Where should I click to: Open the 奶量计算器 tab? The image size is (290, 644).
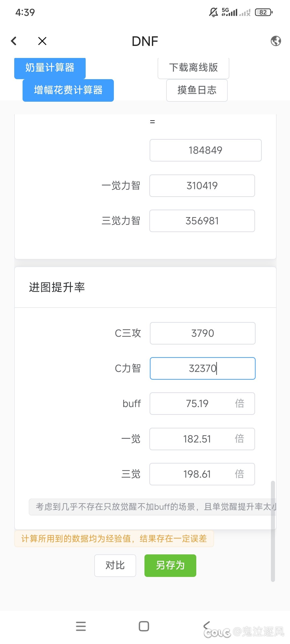pyautogui.click(x=50, y=68)
